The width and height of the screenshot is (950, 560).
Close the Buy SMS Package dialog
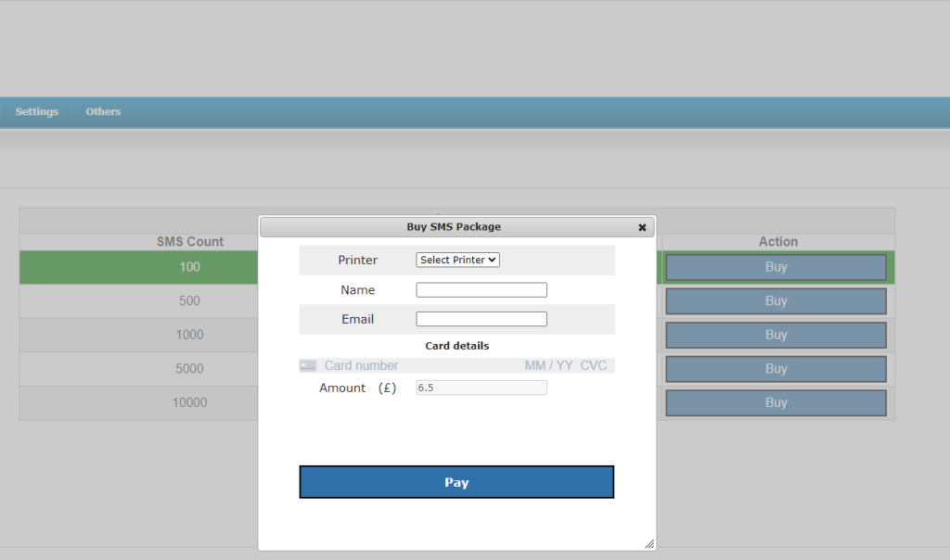click(642, 227)
